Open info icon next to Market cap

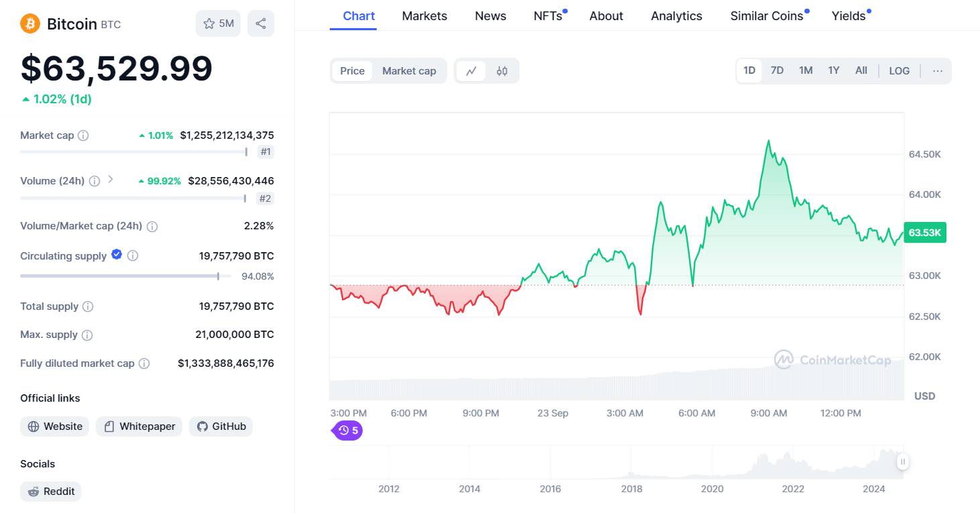tap(83, 135)
